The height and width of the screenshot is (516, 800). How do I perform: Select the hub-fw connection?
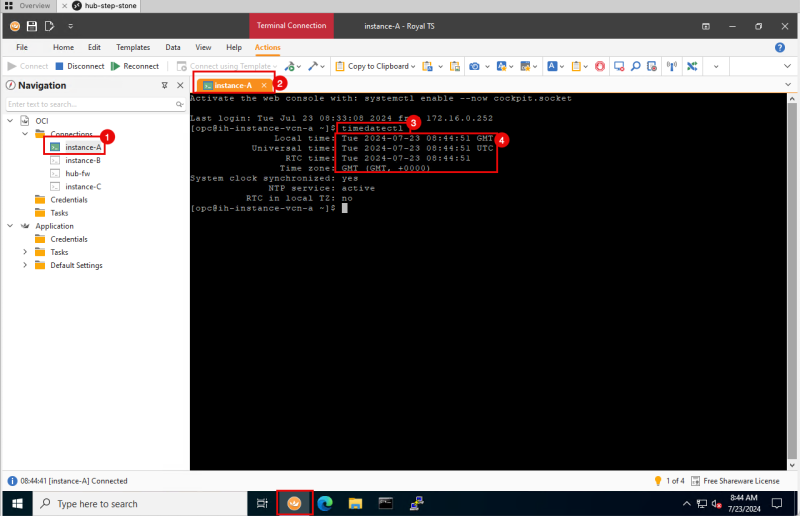pyautogui.click(x=77, y=173)
